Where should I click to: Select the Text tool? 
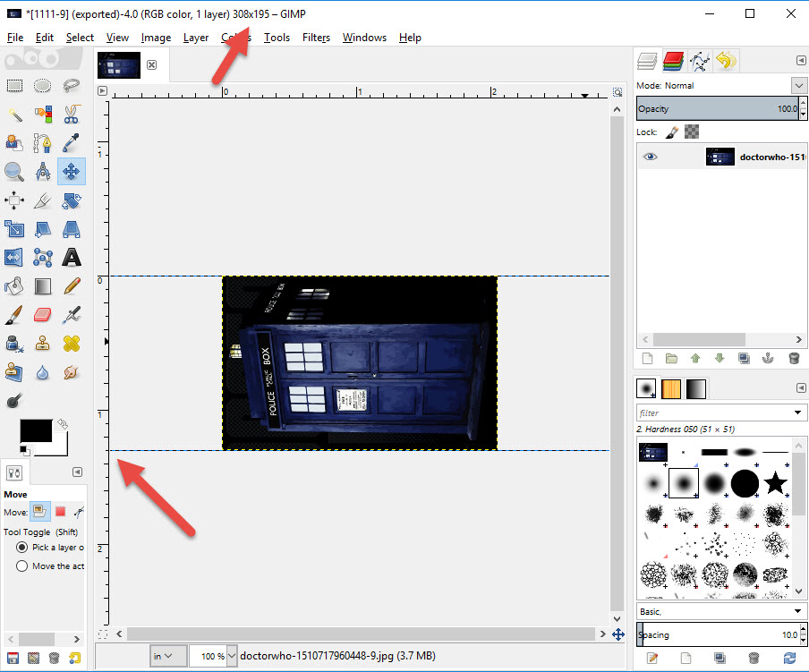click(72, 257)
